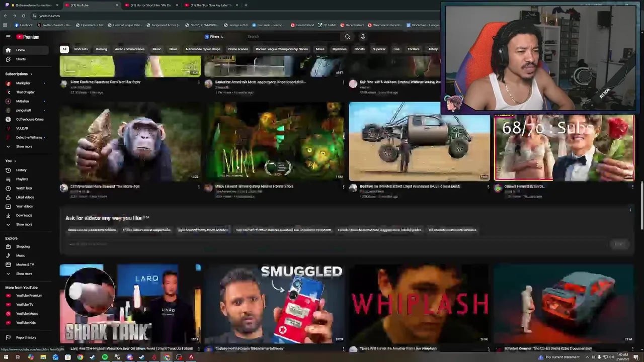Open the Shark Tank LARQ video thumbnail
Screen dimensions: 644x362
pyautogui.click(x=130, y=304)
